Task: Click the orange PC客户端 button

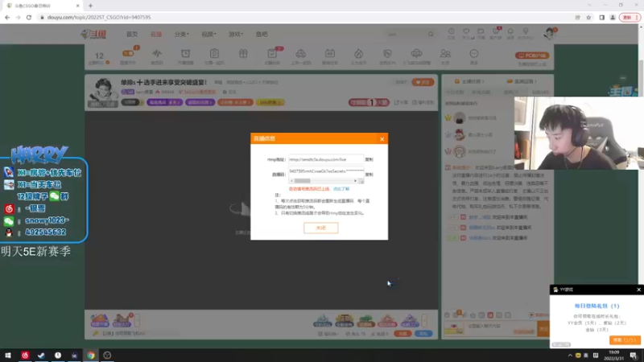Action: [x=532, y=56]
